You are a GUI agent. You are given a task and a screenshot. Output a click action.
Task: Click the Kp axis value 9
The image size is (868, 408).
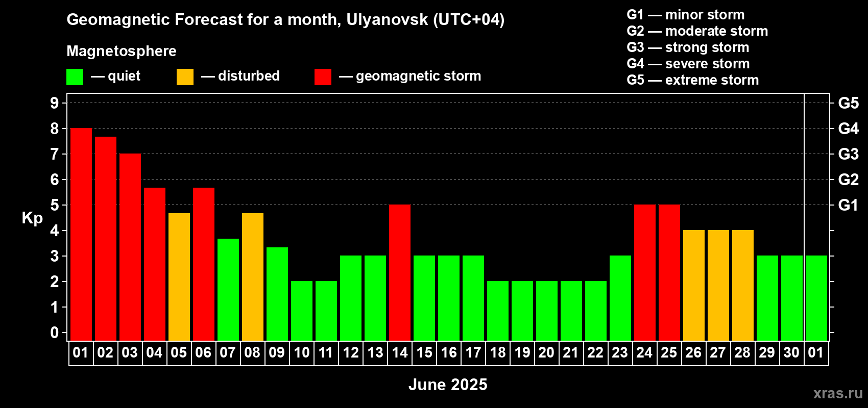55,103
